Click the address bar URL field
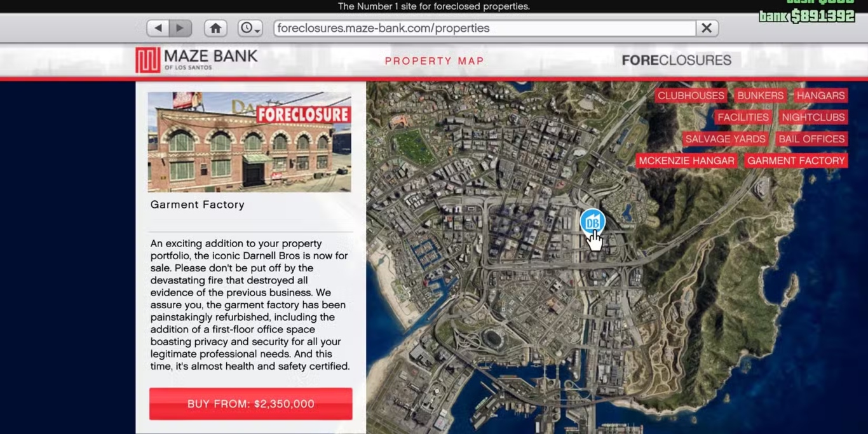868x434 pixels. [485, 28]
